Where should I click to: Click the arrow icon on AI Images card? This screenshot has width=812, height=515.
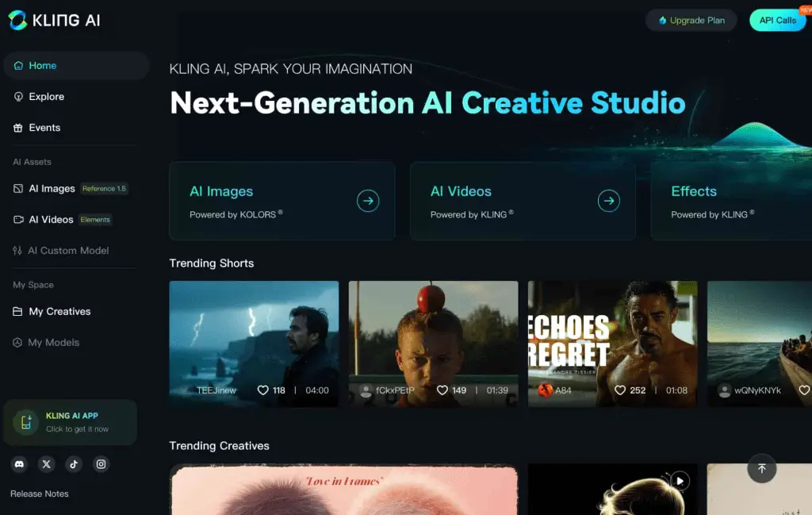367,202
